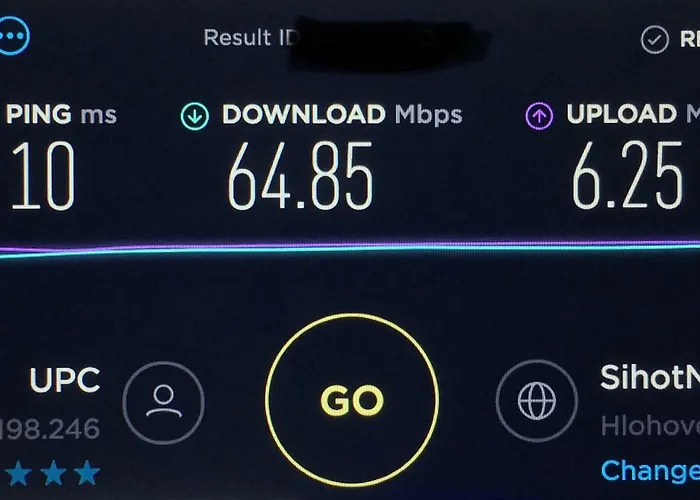Click the Hlohove server location text
This screenshot has width=700, height=500.
[x=650, y=426]
